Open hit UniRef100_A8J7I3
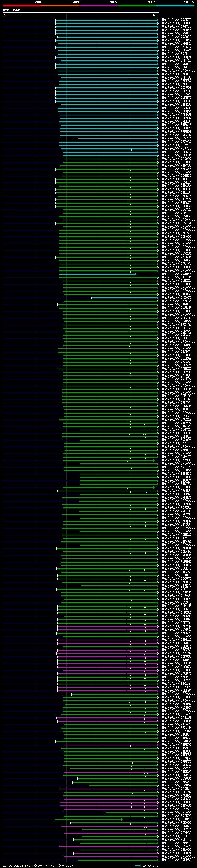The width and height of the screenshot is (197, 868). point(177,149)
